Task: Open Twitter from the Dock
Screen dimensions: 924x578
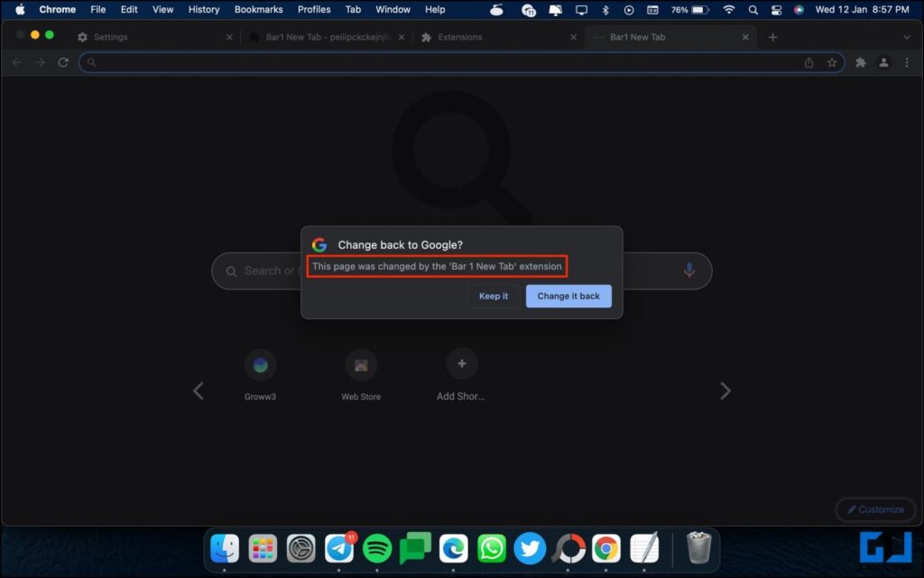Action: (530, 548)
